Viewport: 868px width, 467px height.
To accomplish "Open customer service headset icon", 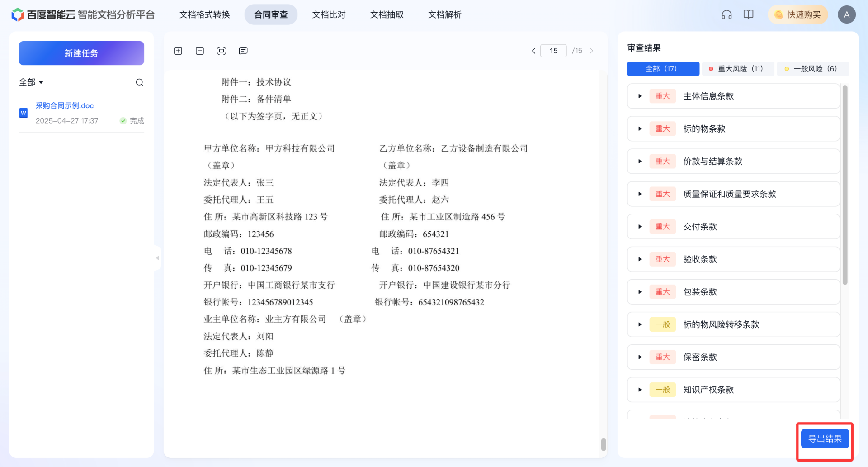I will 726,14.
